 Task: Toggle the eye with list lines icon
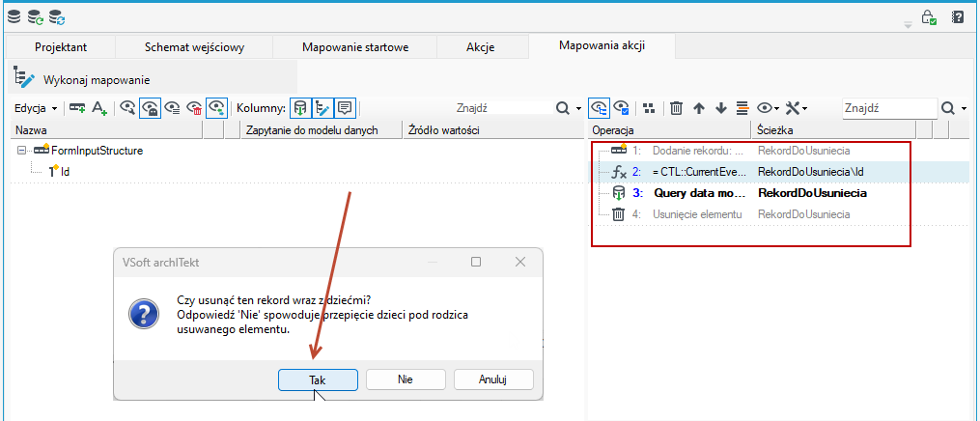click(x=173, y=108)
